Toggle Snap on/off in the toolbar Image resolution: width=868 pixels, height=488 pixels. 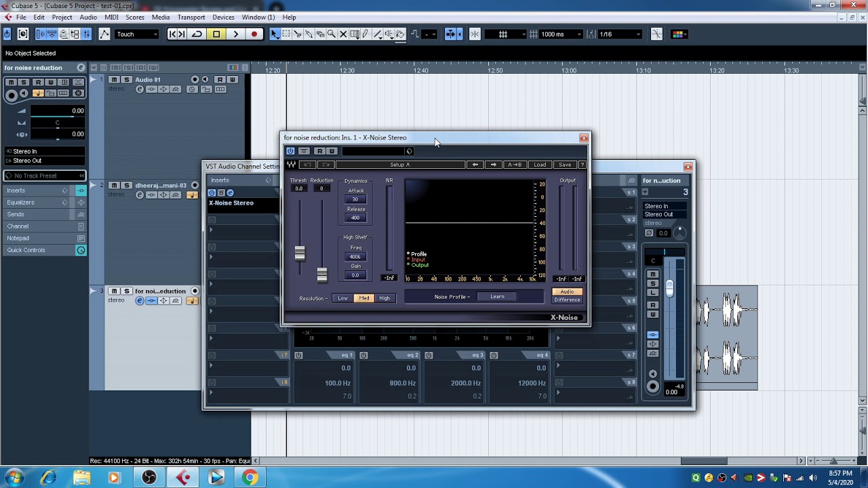coord(475,34)
